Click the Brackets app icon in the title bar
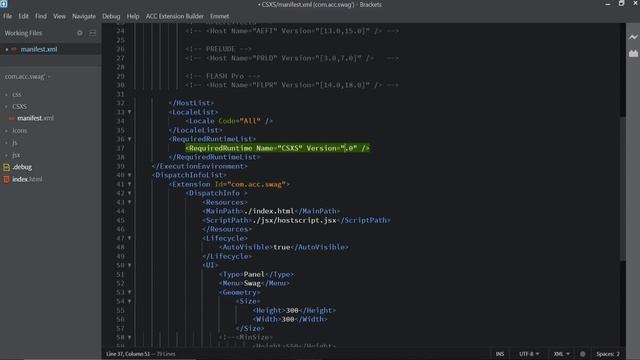Image resolution: width=640 pixels, height=360 pixels. pyautogui.click(x=4, y=4)
